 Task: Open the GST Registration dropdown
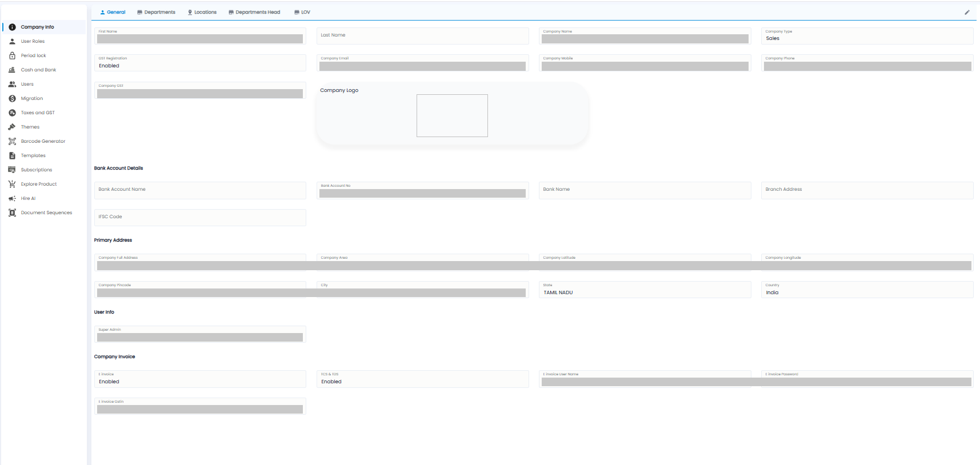(x=200, y=63)
